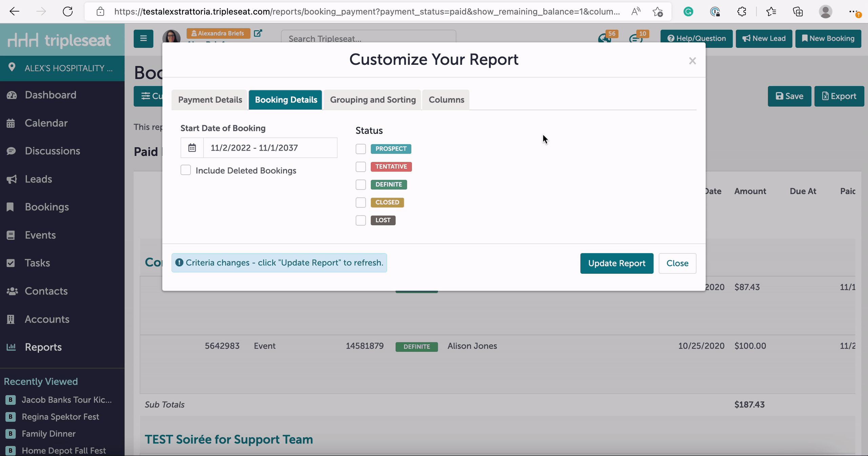The height and width of the screenshot is (456, 868).
Task: Open the browser collections icon
Action: pos(798,12)
